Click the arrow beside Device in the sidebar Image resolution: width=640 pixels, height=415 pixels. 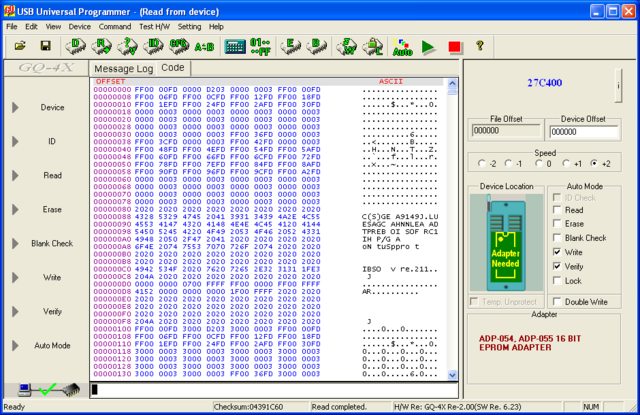click(15, 107)
